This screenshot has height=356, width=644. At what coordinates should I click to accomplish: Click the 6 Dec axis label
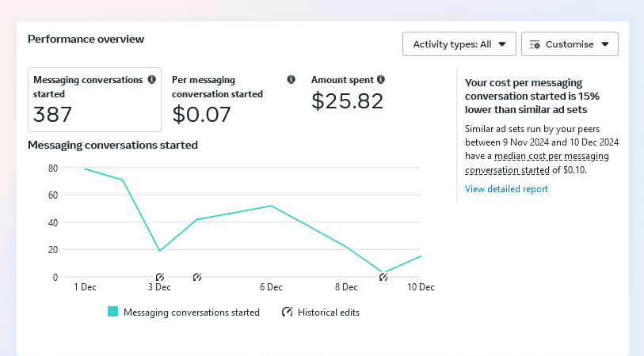[x=271, y=287]
